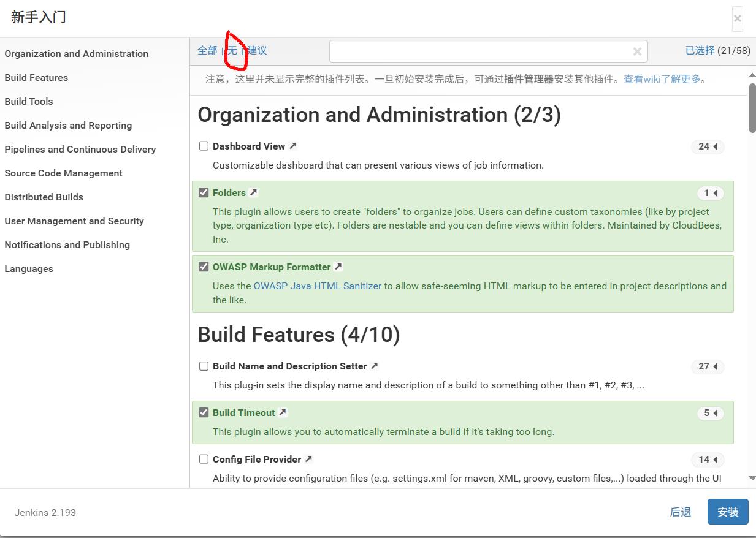This screenshot has height=538, width=756.
Task: Tick the Config File Provider checkbox
Action: pos(204,459)
